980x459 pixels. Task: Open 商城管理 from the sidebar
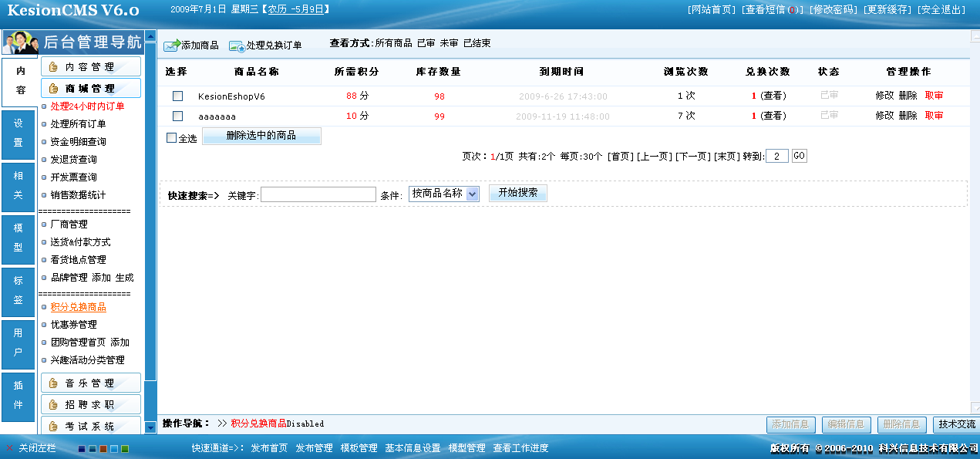[90, 87]
